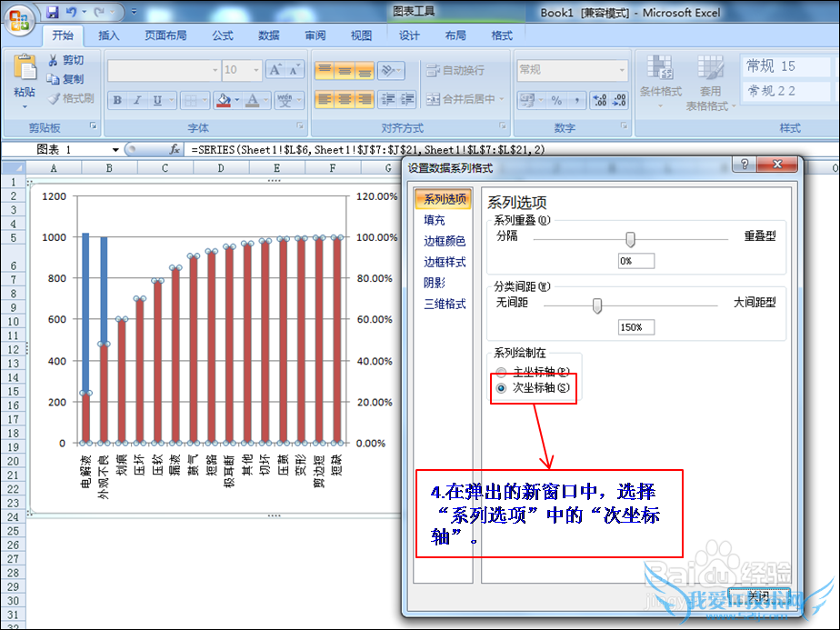Click the 格式刷 Format Painter button
840x630 pixels.
pos(72,98)
